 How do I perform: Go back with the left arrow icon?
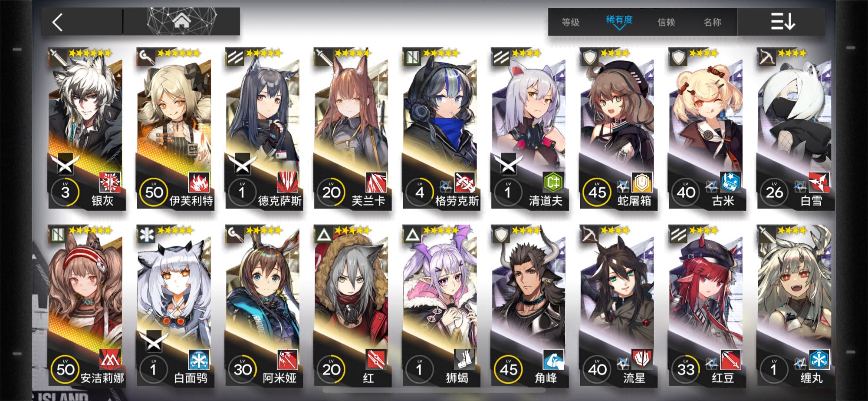[58, 22]
